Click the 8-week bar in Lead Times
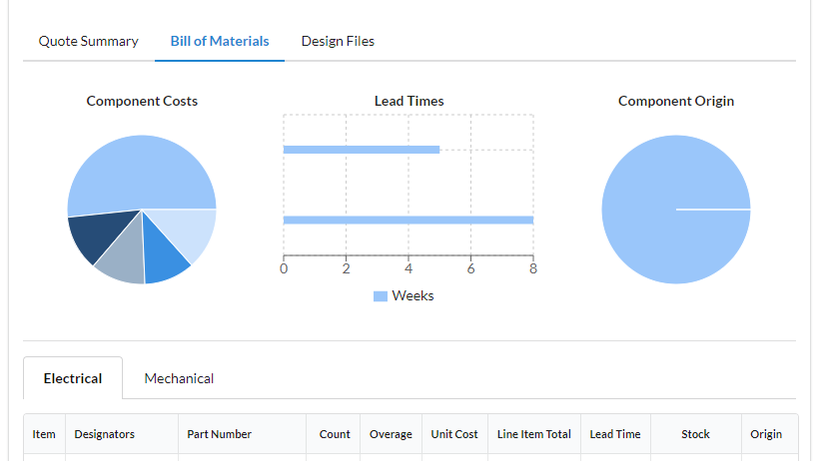The image size is (818, 461). pos(408,220)
